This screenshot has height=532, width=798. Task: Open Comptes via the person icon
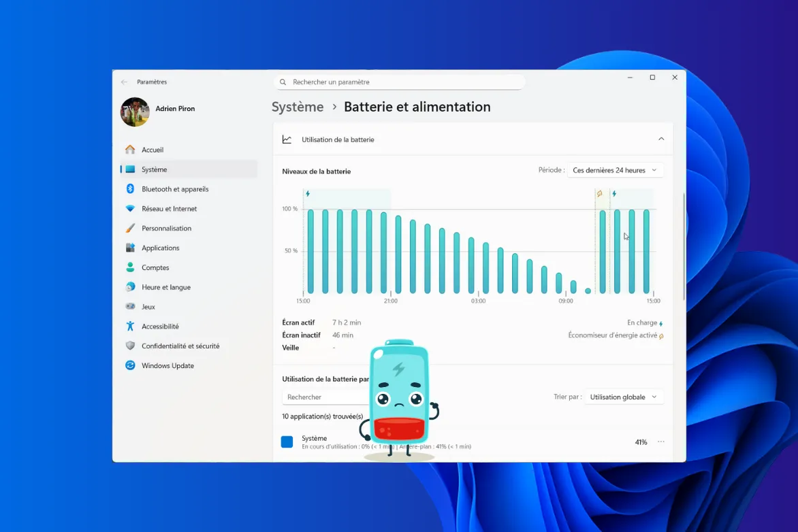click(x=130, y=268)
